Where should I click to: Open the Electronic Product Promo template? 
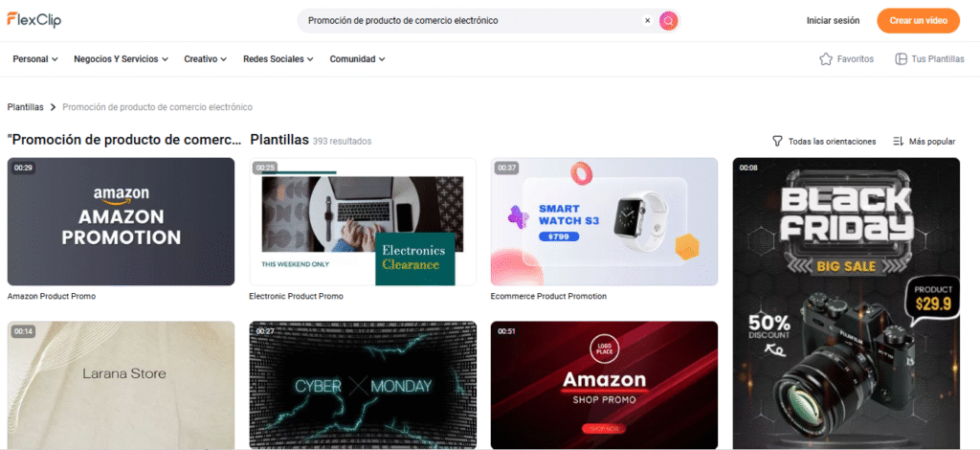point(363,221)
